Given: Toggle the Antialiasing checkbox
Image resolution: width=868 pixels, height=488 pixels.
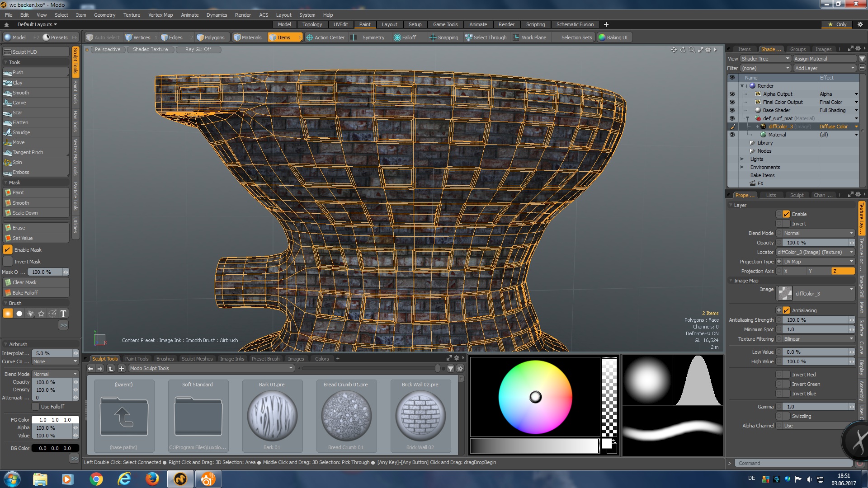Looking at the screenshot, I should tap(787, 310).
